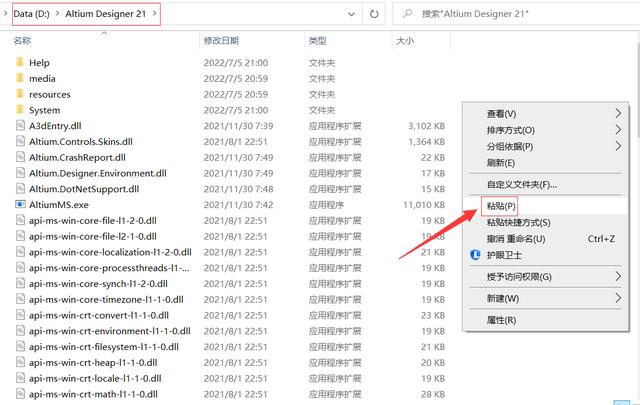The height and width of the screenshot is (405, 640).
Task: Click the api-ms-win-core-synch-l1-2-0.dll icon
Action: [x=20, y=284]
